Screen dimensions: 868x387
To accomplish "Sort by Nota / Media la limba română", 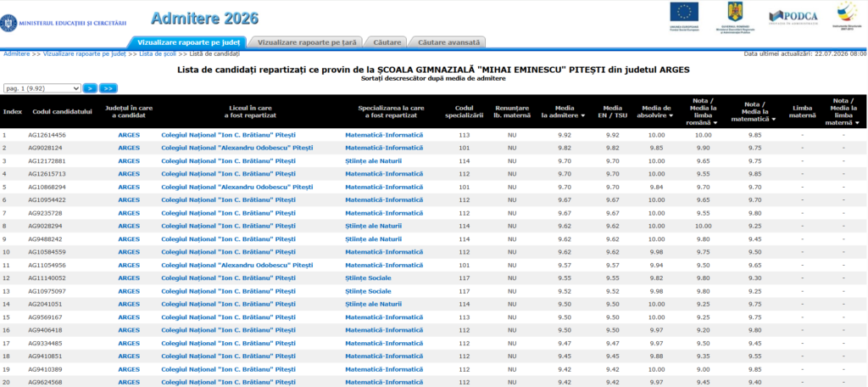I will tap(701, 111).
